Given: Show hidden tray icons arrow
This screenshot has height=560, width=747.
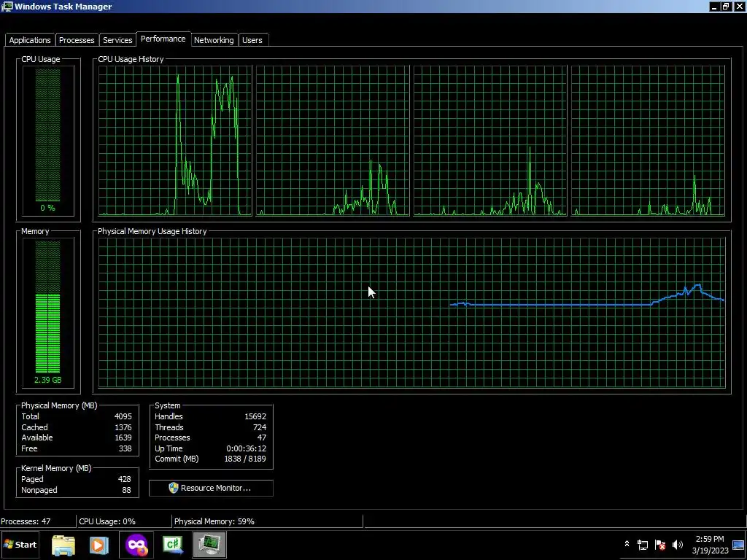Looking at the screenshot, I should pos(627,544).
